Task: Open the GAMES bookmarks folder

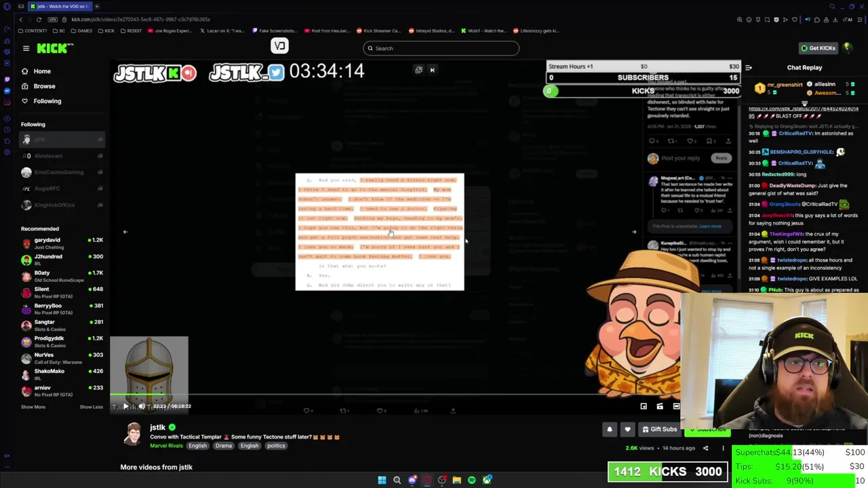Action: point(82,30)
